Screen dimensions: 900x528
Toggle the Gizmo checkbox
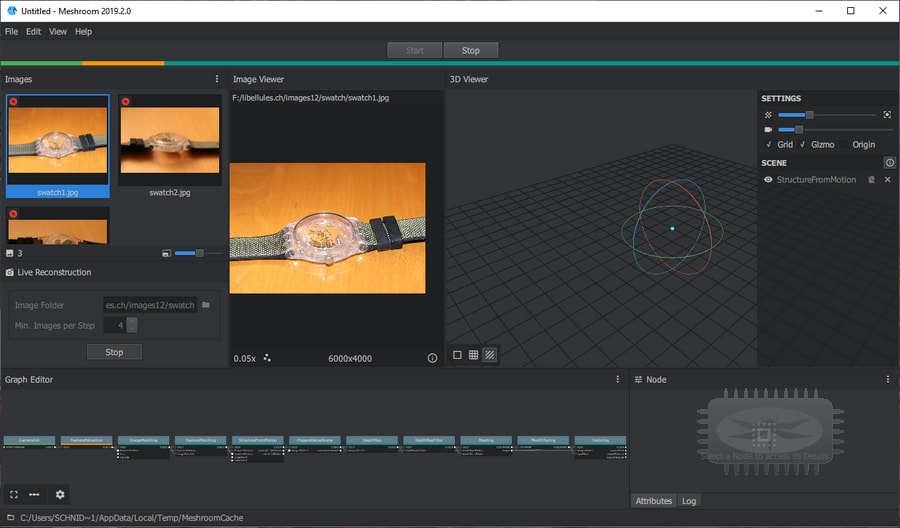pyautogui.click(x=817, y=145)
